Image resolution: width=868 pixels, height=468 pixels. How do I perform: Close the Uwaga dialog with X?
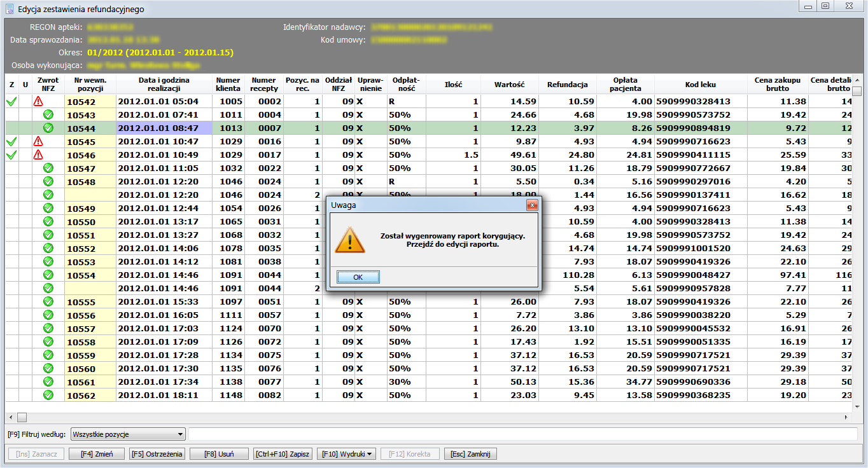(532, 205)
